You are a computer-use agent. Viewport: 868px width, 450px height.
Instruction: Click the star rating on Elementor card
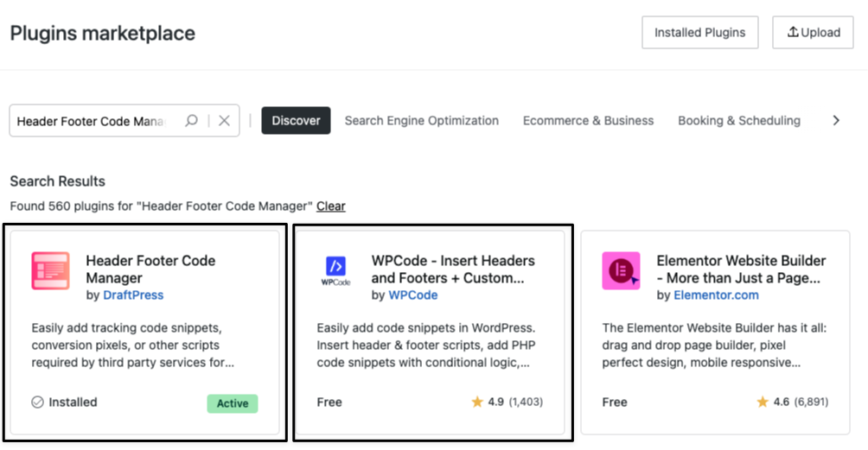[x=763, y=402]
